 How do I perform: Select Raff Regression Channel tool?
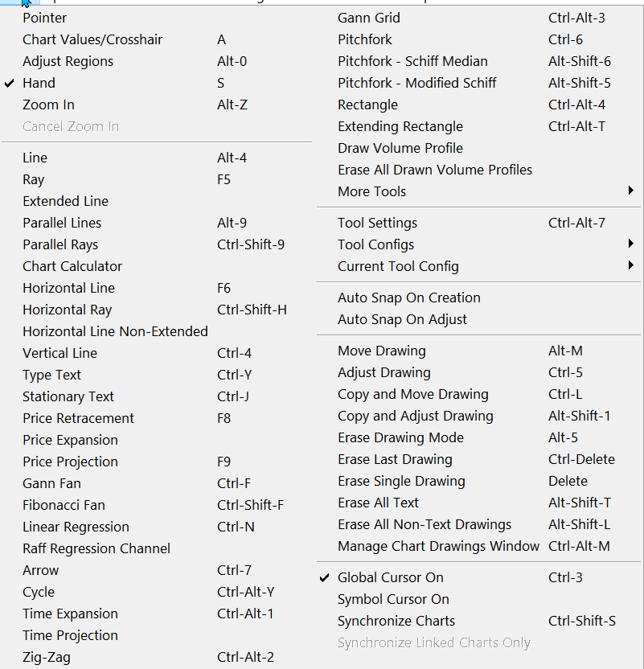[x=96, y=548]
